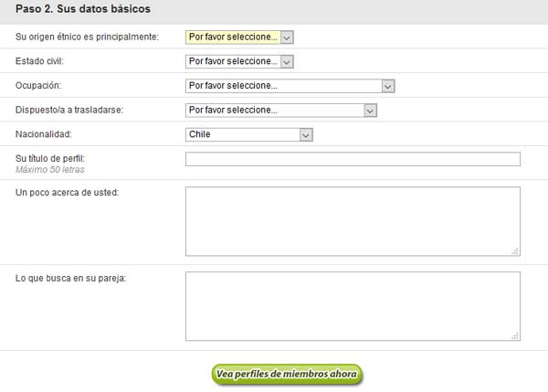Viewport: 548px width, 392px height.
Task: Click the Ocupación dropdown arrow icon
Action: pyautogui.click(x=388, y=87)
